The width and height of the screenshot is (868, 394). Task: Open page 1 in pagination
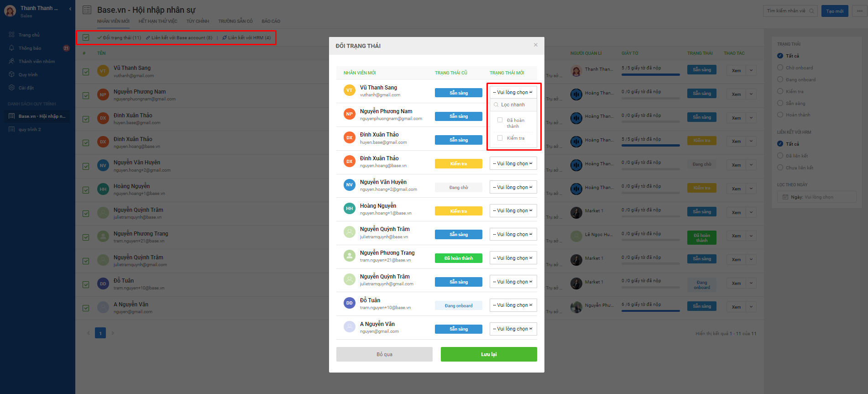click(100, 333)
